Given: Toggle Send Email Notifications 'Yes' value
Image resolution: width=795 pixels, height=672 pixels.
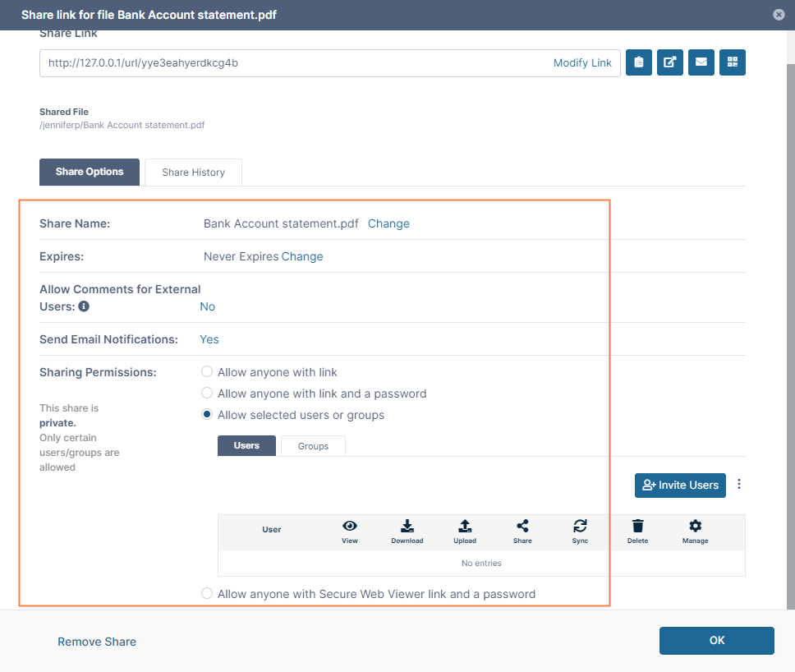Looking at the screenshot, I should (209, 339).
